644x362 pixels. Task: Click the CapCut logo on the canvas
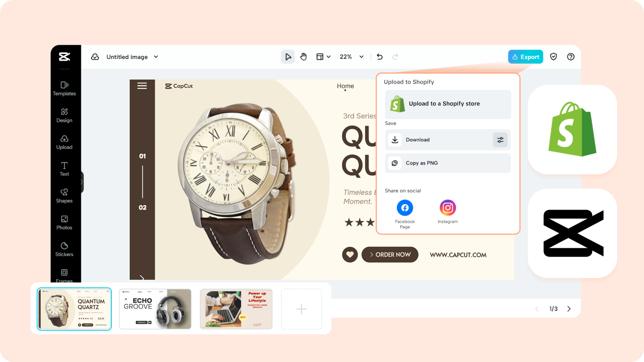(179, 86)
